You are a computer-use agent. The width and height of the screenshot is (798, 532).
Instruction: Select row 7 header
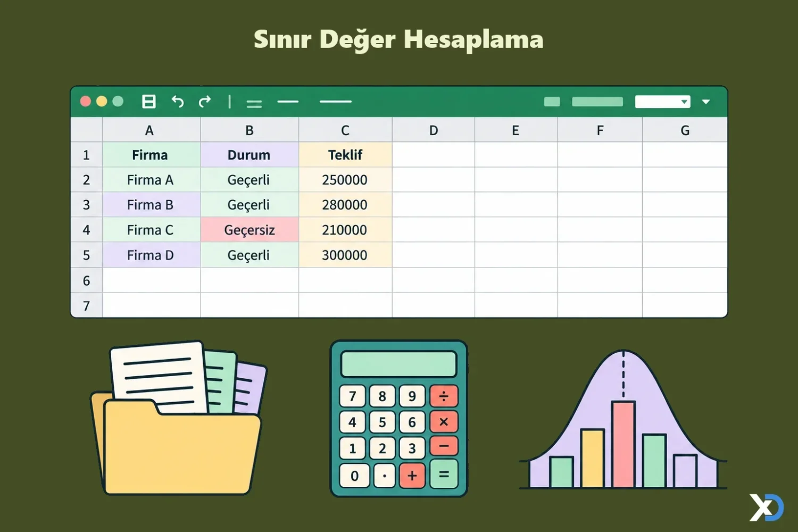(x=86, y=305)
